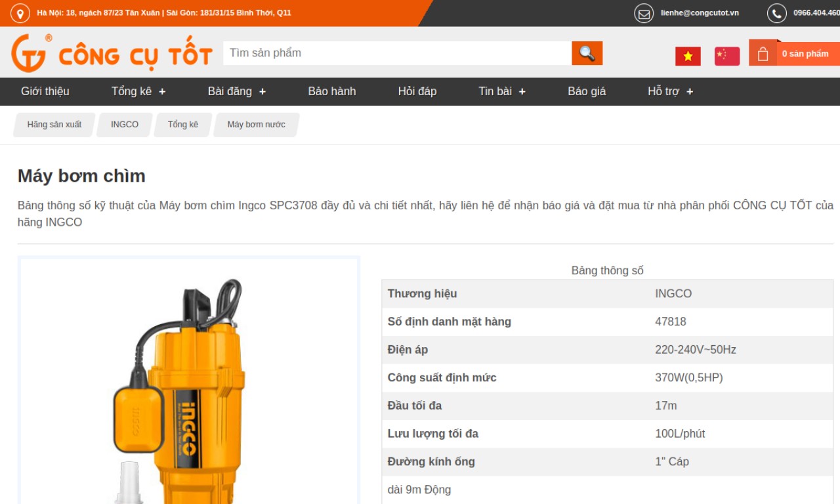Viewport: 840px width, 504px height.
Task: Click the 100L/phút value
Action: coord(680,434)
